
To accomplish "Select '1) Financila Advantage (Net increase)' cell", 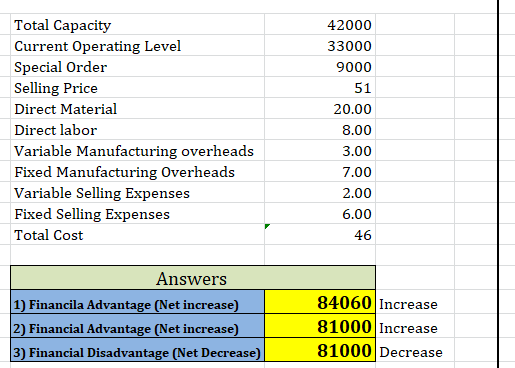I will 137,302.
